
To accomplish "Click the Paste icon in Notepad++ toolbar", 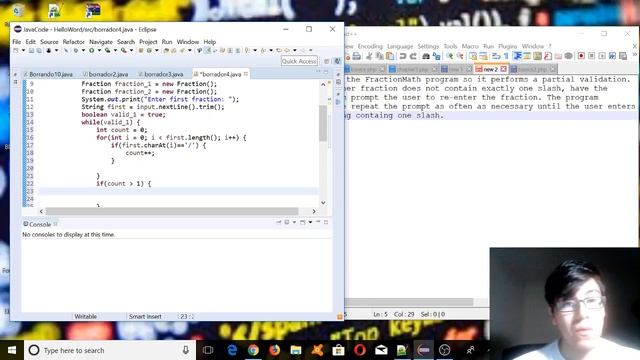I will (x=390, y=56).
